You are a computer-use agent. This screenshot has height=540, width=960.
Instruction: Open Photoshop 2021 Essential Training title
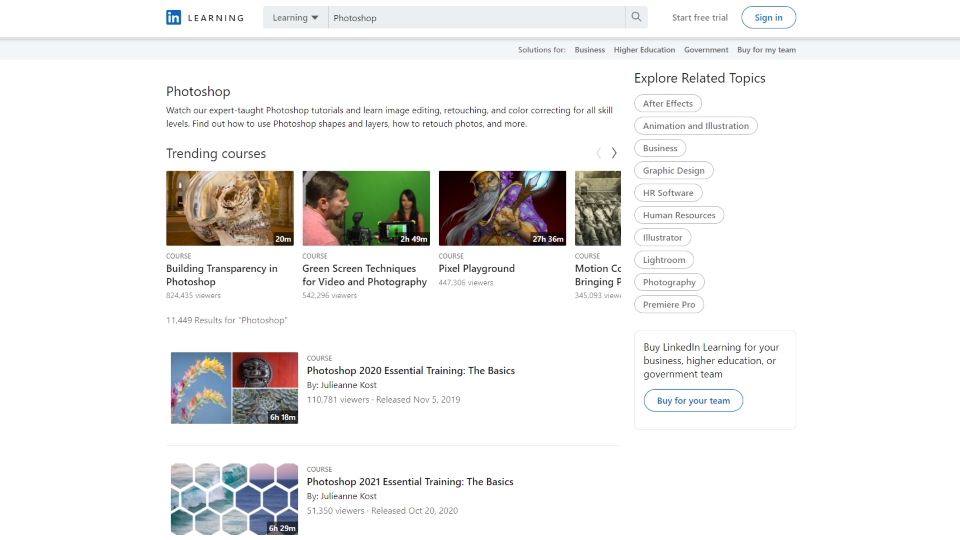[410, 482]
